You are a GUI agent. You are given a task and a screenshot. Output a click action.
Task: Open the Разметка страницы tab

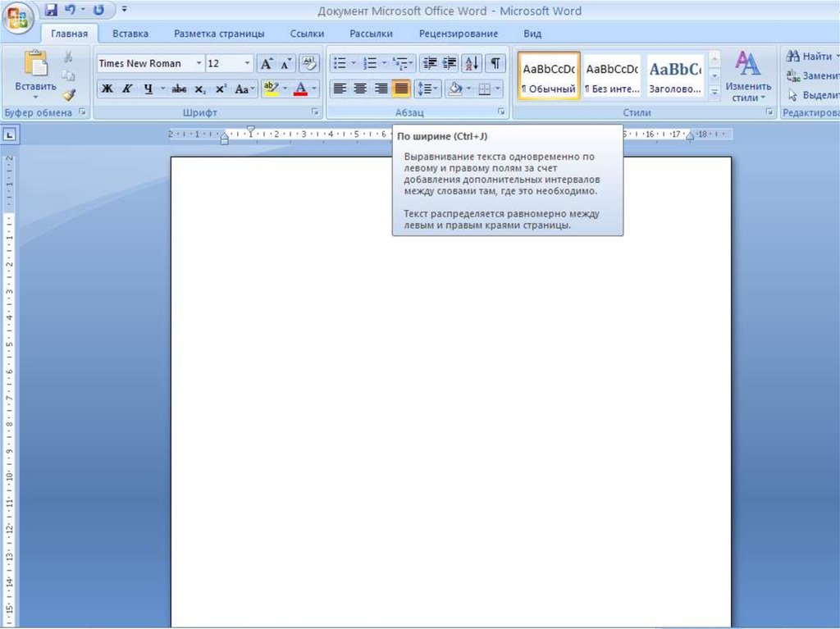219,34
